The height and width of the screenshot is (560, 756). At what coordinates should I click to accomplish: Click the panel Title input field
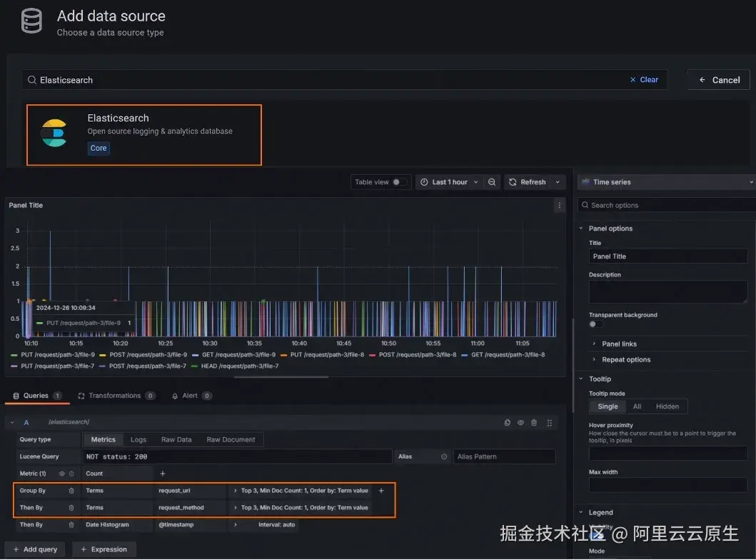coord(668,256)
